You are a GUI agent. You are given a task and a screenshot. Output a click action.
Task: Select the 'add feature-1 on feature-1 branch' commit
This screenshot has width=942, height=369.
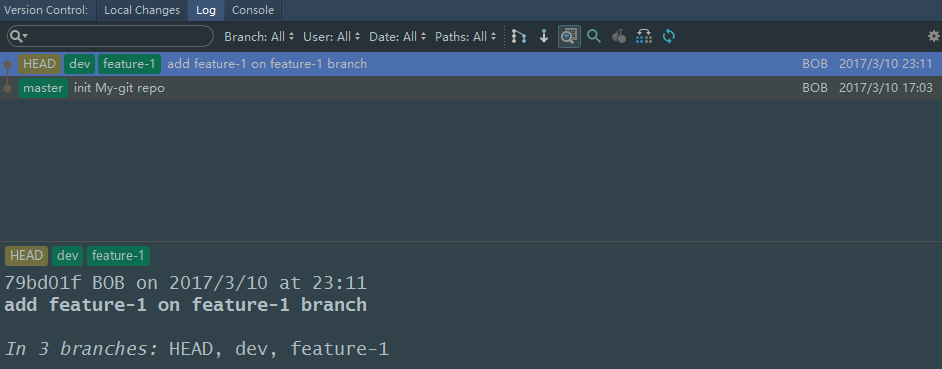pos(471,64)
